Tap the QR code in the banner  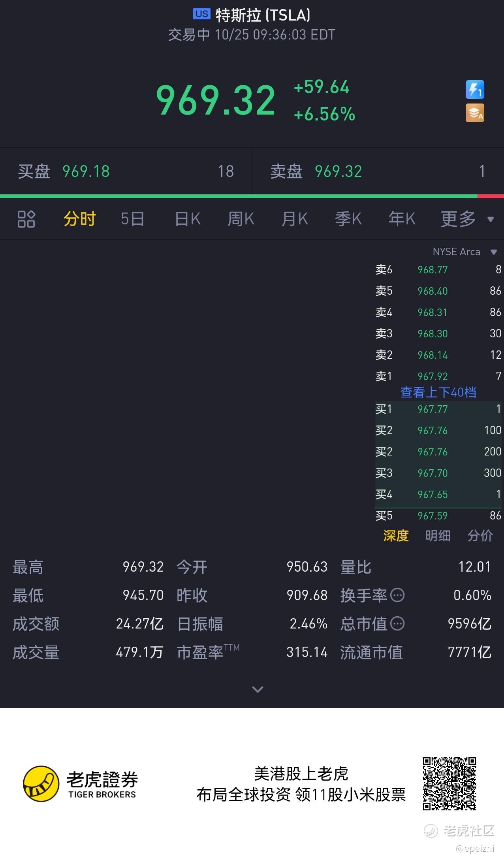click(449, 784)
